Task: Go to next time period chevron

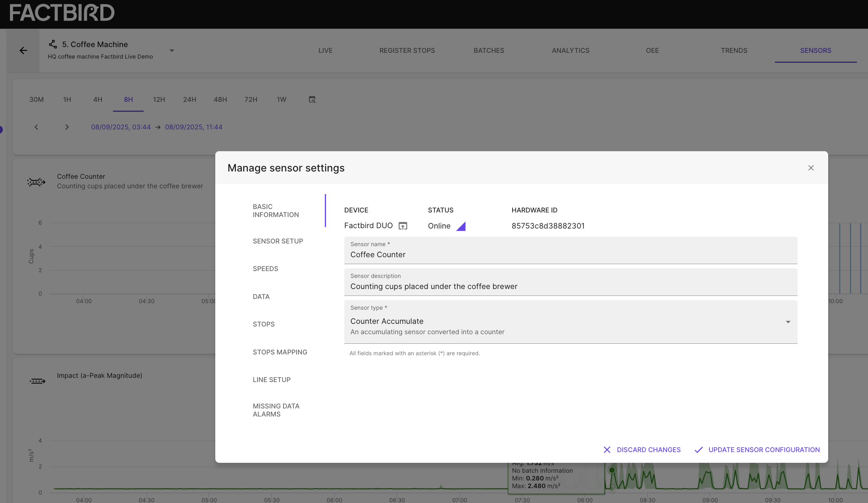Action: pos(67,127)
